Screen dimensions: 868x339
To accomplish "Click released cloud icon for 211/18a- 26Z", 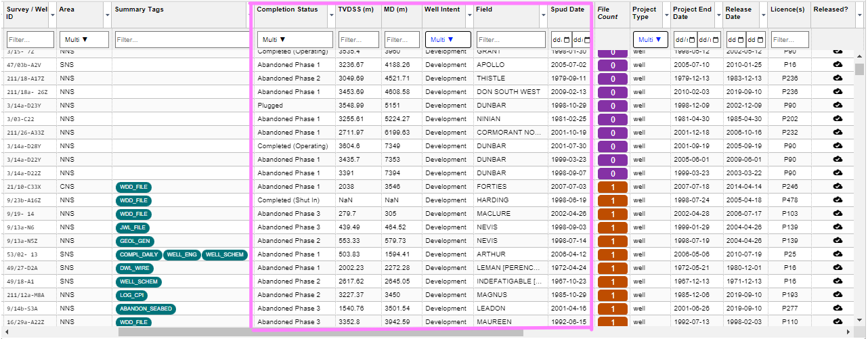I will pos(838,92).
